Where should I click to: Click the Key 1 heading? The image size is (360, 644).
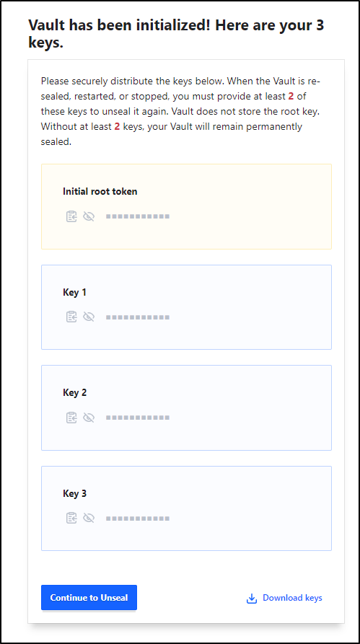click(75, 292)
